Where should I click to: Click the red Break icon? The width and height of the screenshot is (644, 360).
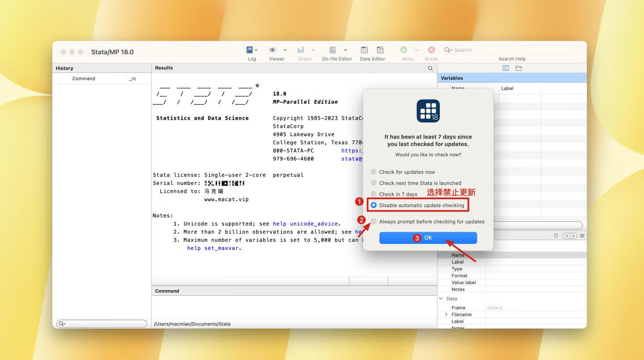(x=431, y=50)
